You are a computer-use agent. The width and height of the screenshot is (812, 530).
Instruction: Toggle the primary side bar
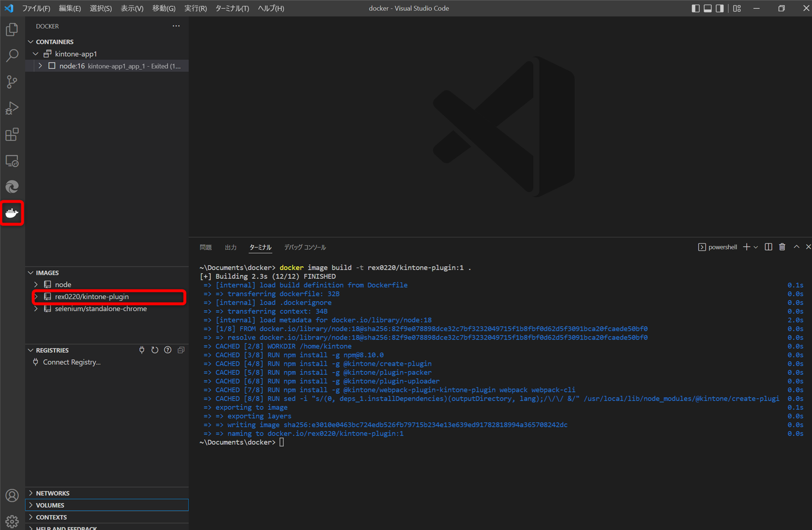[x=696, y=8]
